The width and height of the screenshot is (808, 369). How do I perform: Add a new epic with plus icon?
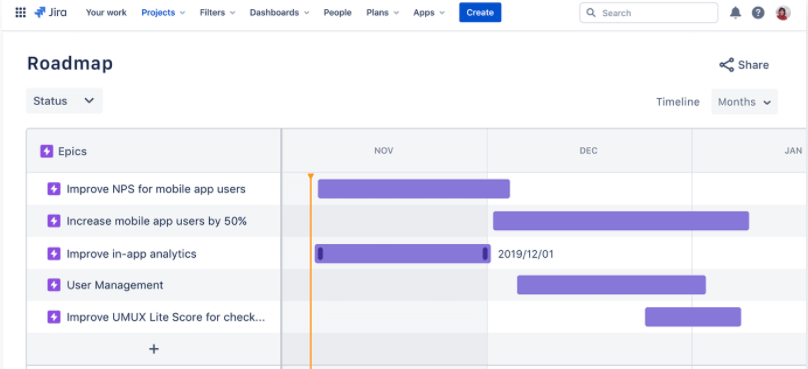[154, 349]
